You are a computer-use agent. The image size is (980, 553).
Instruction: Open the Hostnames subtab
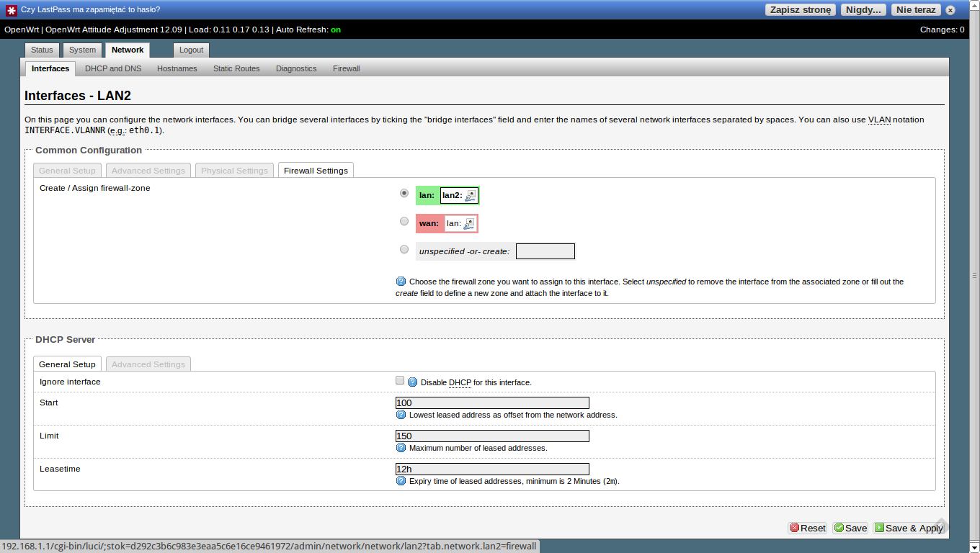tap(177, 68)
